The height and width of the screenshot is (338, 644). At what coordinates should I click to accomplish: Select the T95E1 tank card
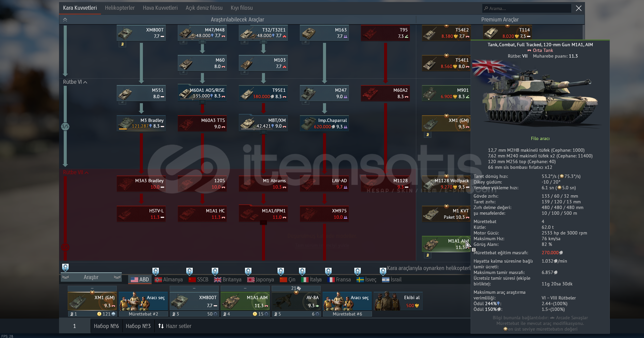(x=263, y=93)
